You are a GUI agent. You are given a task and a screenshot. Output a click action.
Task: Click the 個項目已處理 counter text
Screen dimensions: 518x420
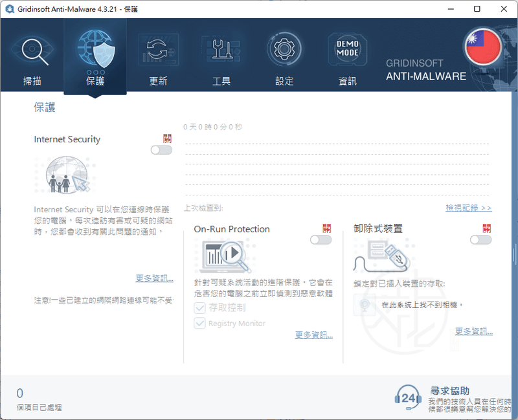pos(39,408)
